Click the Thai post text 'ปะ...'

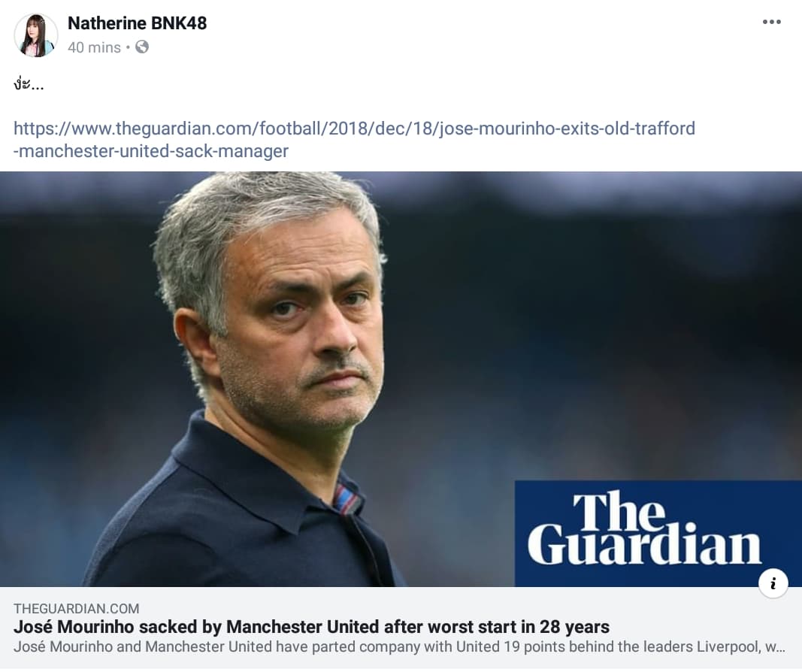tap(29, 84)
